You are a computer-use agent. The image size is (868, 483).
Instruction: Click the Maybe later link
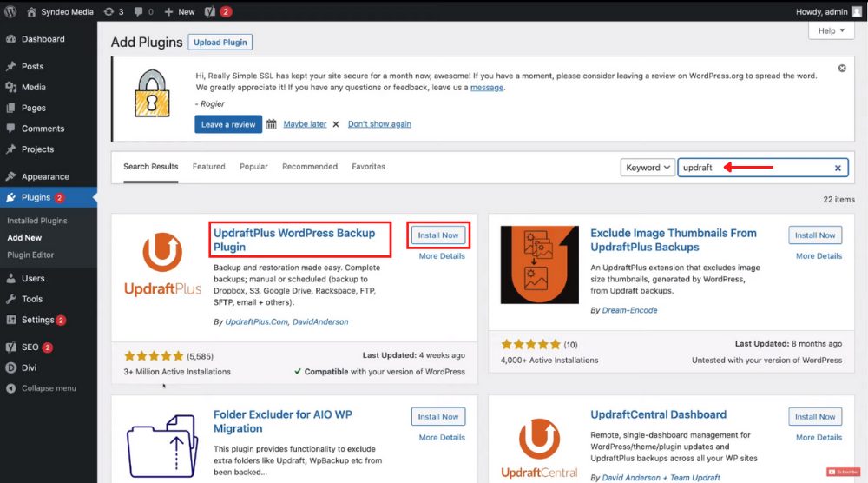click(x=305, y=124)
